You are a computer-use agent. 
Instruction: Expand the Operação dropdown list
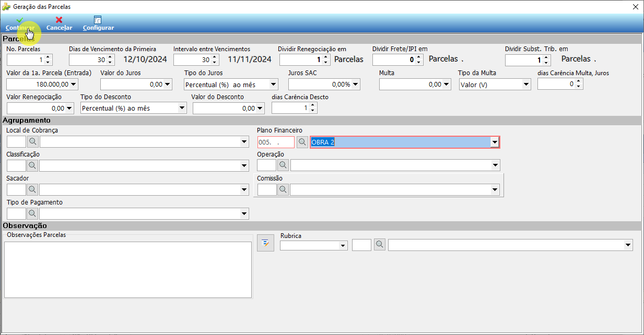(495, 165)
